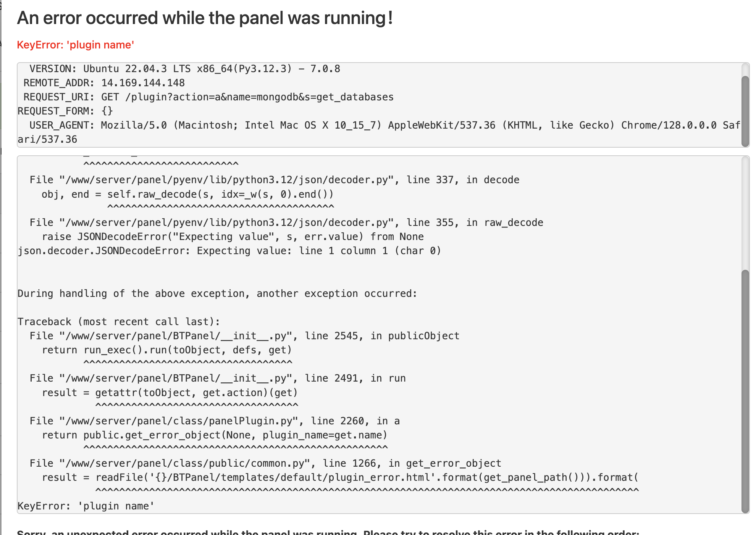Click the "During handling of the above exception" line
Screen dimensions: 756x535
pyautogui.click(x=217, y=294)
